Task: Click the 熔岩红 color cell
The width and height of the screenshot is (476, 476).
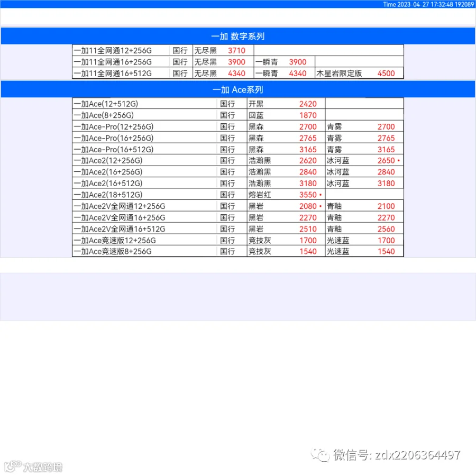Action: [x=260, y=195]
